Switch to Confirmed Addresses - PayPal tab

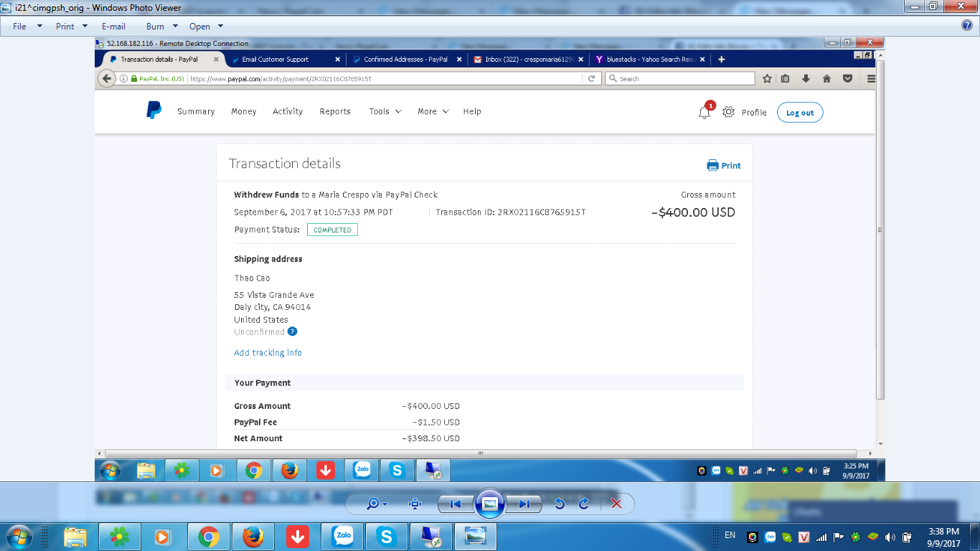tap(407, 60)
